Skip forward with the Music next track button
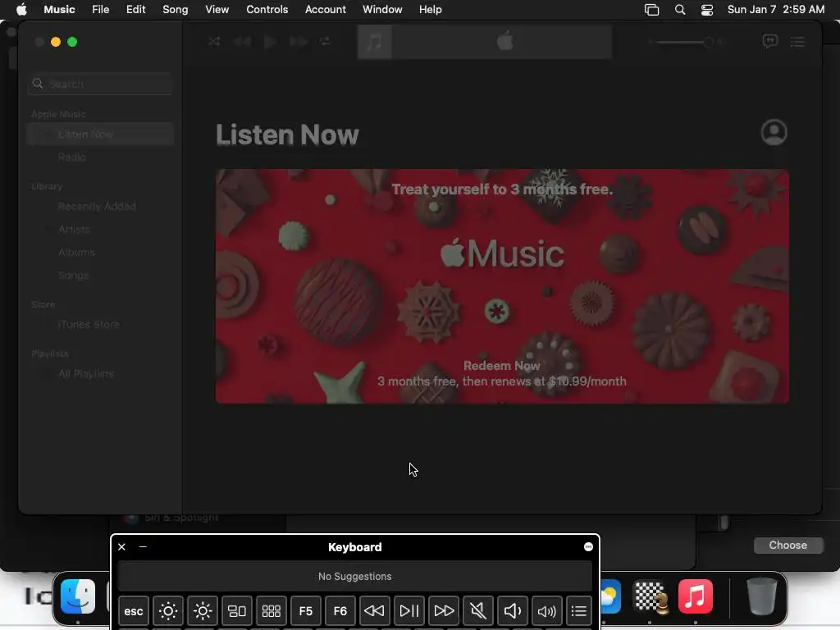840x630 pixels. click(x=299, y=41)
